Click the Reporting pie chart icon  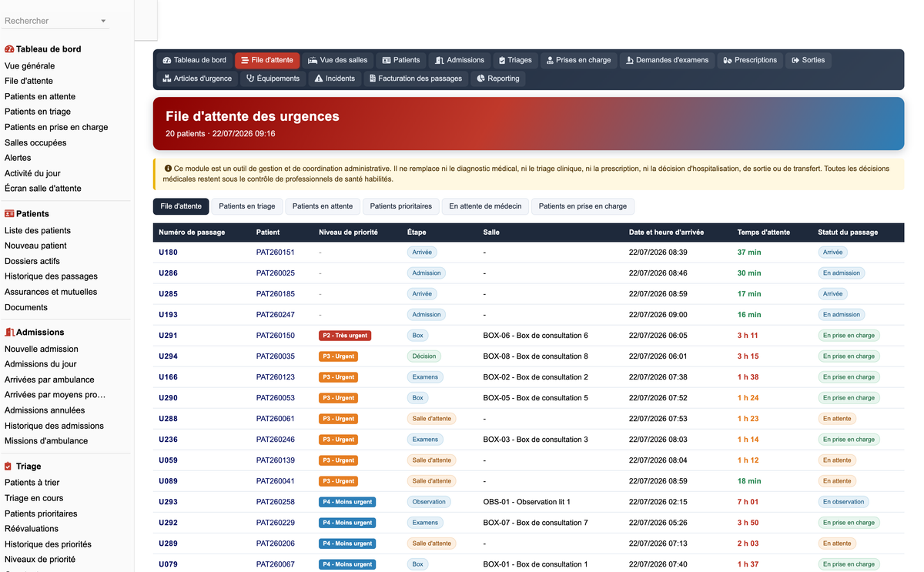(481, 79)
